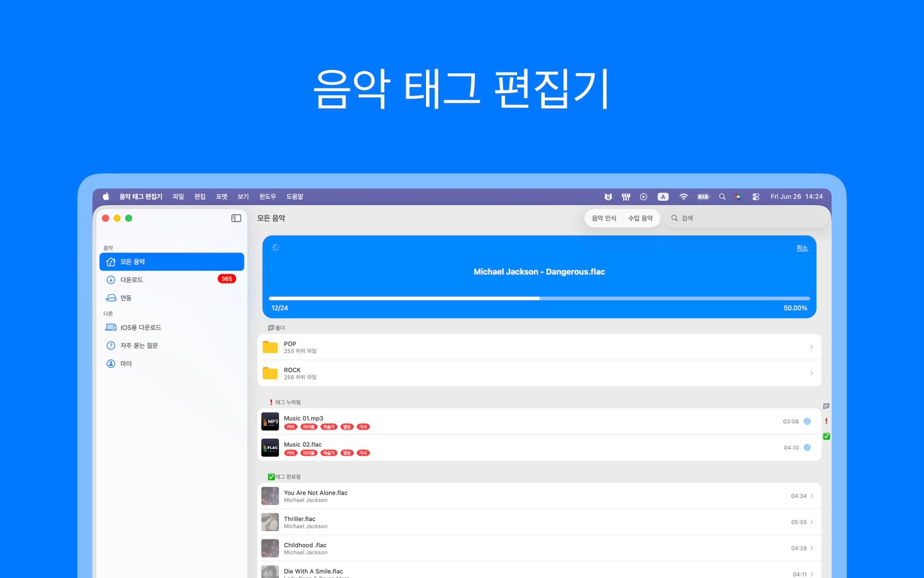Expand ROCK folder via its chevron

coord(812,373)
